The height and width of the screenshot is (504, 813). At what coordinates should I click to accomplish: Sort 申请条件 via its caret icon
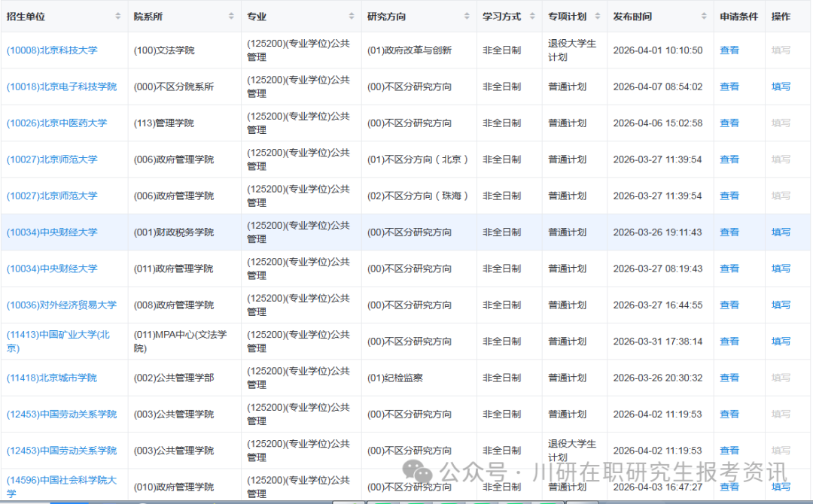[759, 15]
